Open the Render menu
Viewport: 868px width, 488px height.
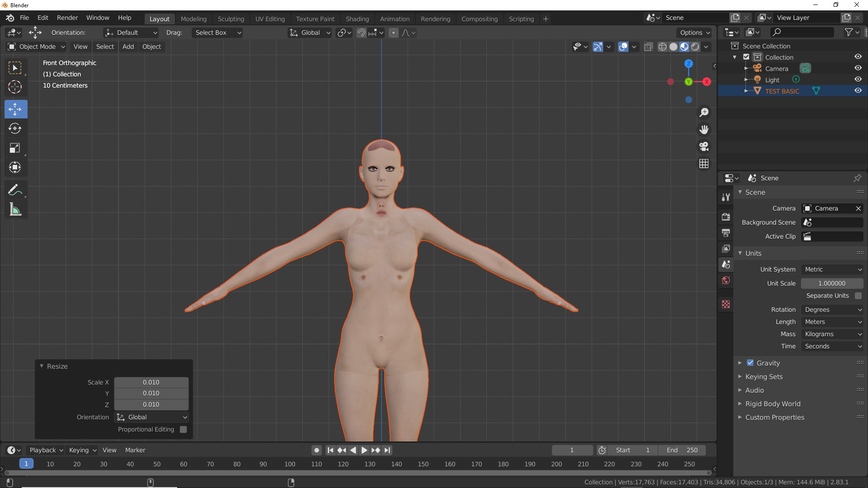(67, 18)
